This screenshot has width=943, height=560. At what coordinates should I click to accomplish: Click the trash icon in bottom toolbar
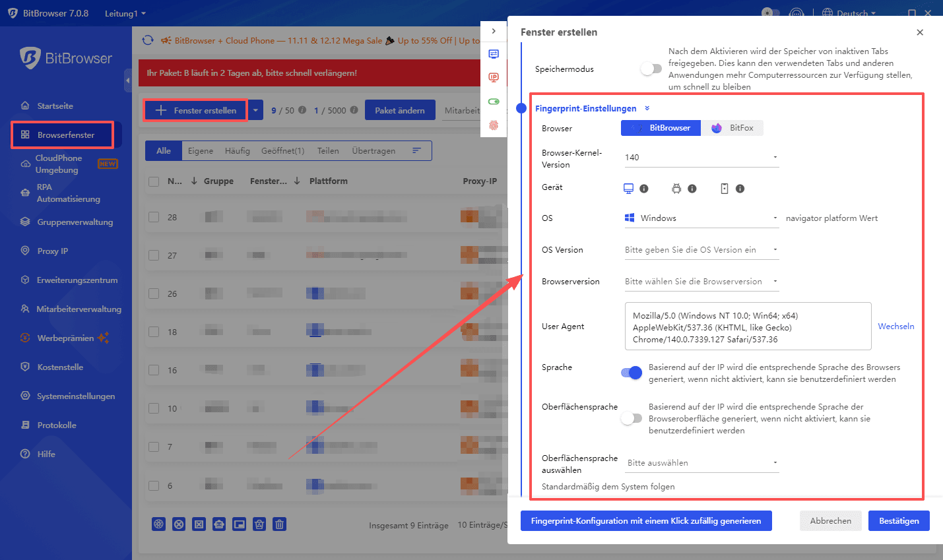pos(280,524)
